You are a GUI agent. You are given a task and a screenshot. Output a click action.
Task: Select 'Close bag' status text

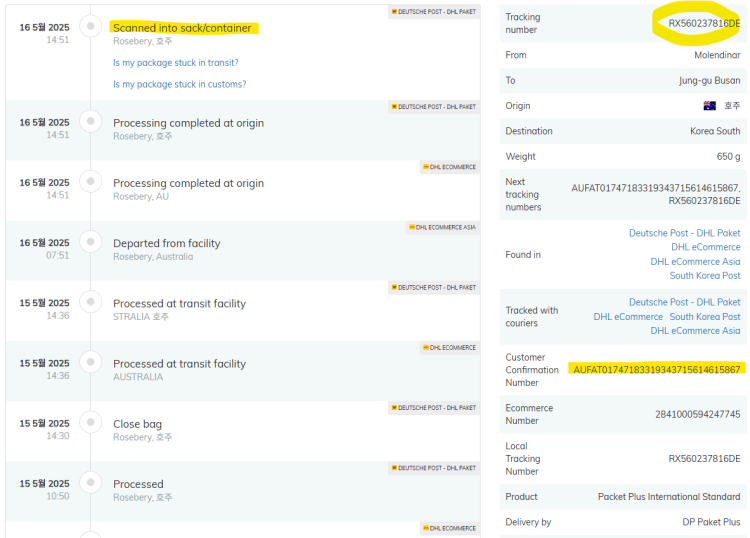(137, 424)
